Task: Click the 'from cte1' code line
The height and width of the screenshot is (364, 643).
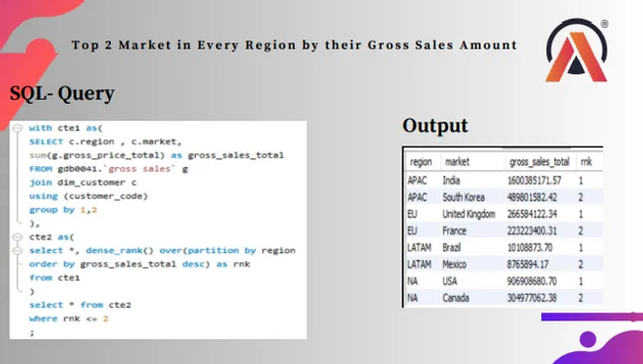Action: (54, 278)
